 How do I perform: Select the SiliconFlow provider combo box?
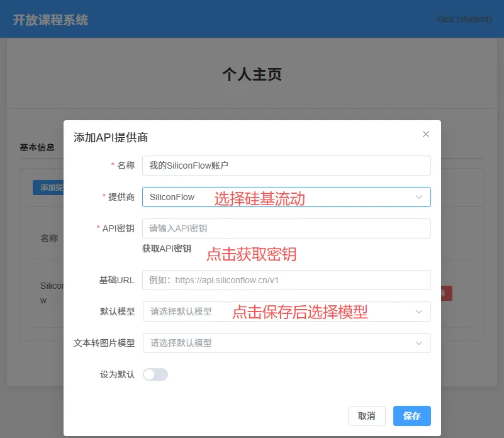click(x=286, y=197)
